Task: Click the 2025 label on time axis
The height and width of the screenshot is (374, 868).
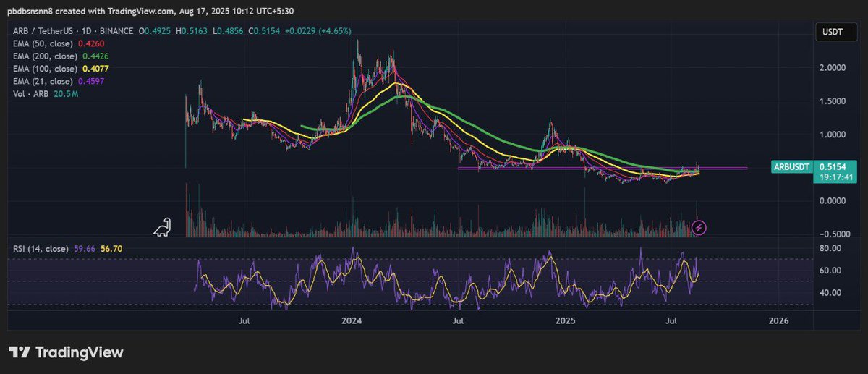Action: (565, 320)
